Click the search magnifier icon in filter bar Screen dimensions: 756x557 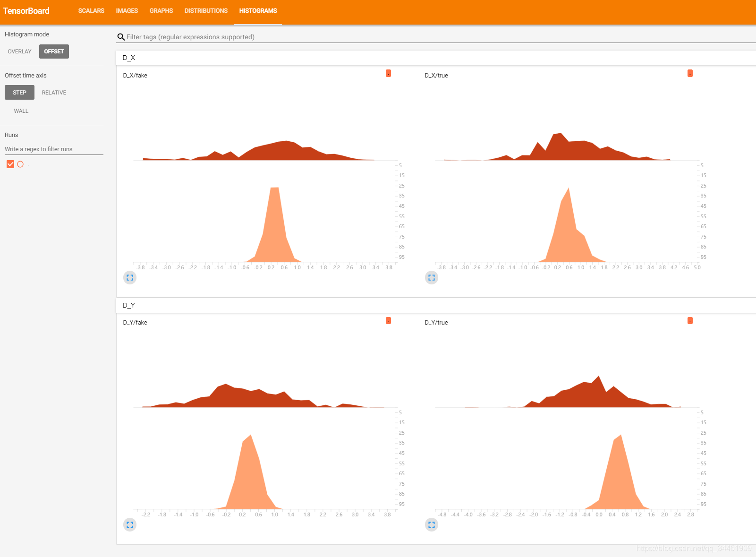121,37
